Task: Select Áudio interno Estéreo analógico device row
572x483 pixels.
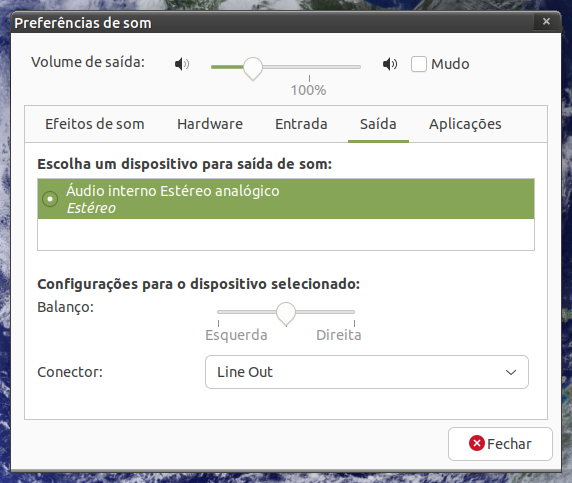Action: pos(286,199)
